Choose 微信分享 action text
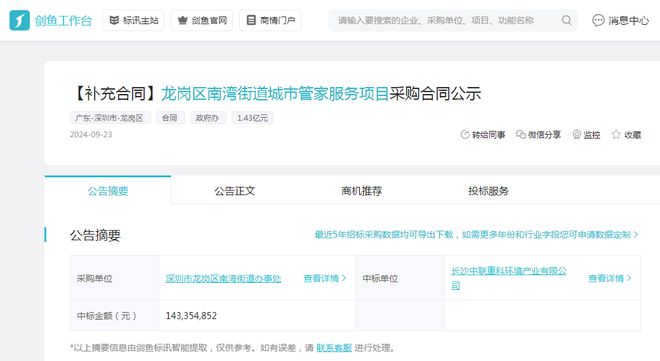 (x=544, y=135)
